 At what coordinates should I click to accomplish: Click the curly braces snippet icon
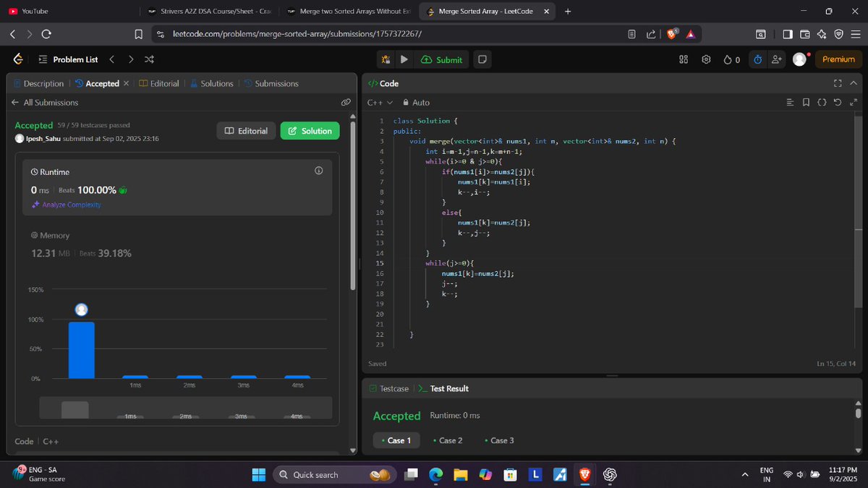[x=822, y=103]
